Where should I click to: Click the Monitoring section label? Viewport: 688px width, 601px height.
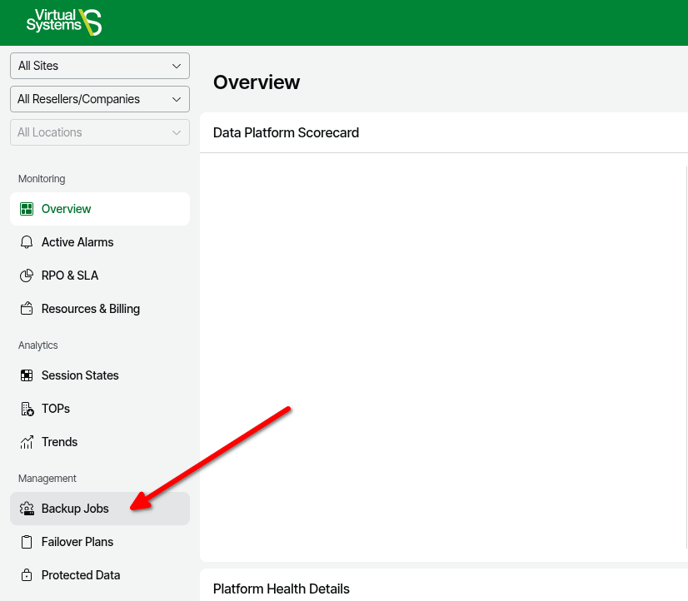pyautogui.click(x=41, y=179)
